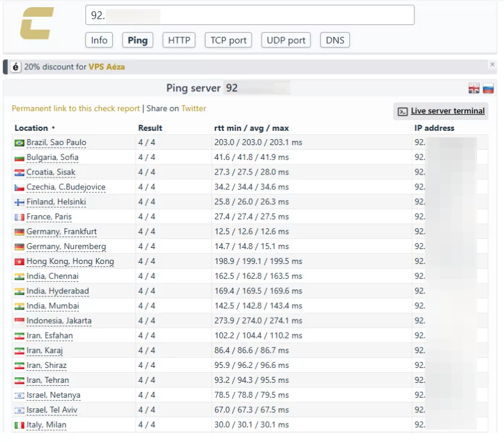Open the Ping check tab
This screenshot has width=504, height=442.
tap(137, 40)
